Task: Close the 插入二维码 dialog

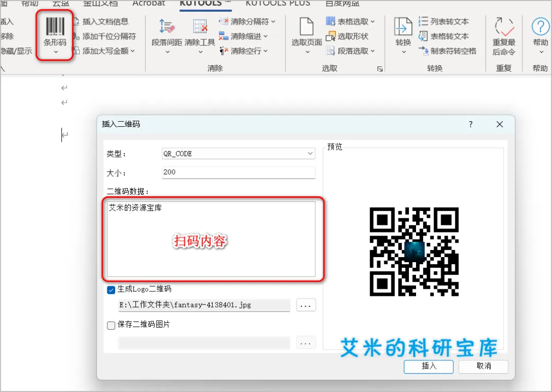Action: pyautogui.click(x=499, y=124)
